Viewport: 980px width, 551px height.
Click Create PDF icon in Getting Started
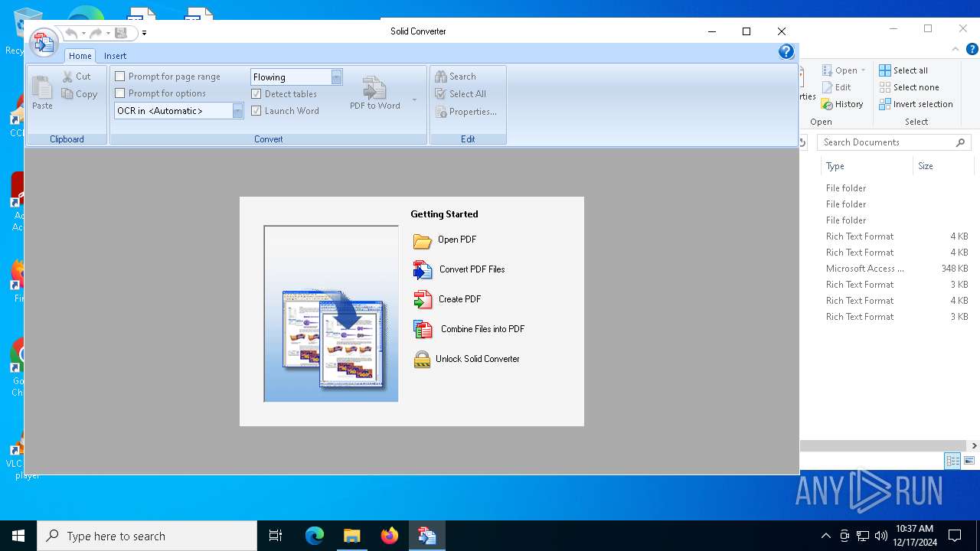click(423, 300)
